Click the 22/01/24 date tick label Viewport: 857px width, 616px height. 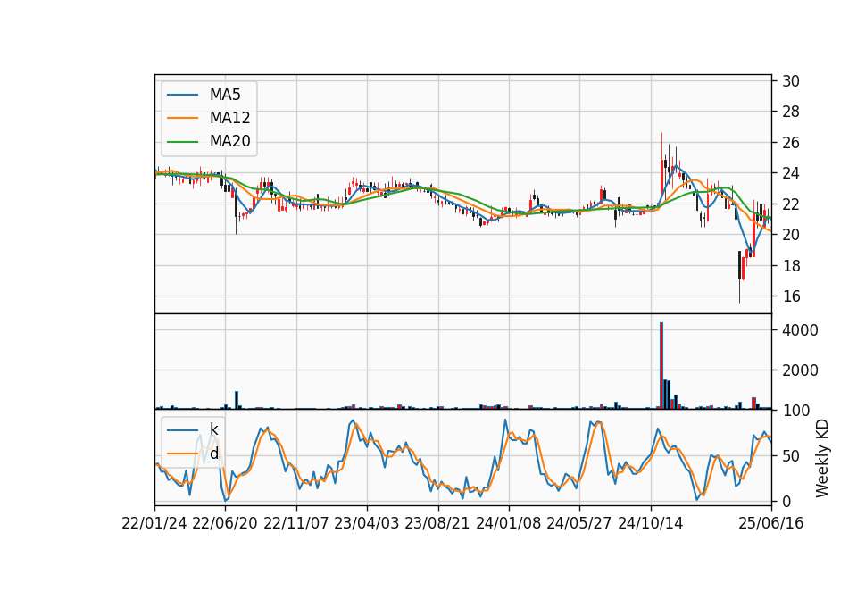[x=154, y=523]
